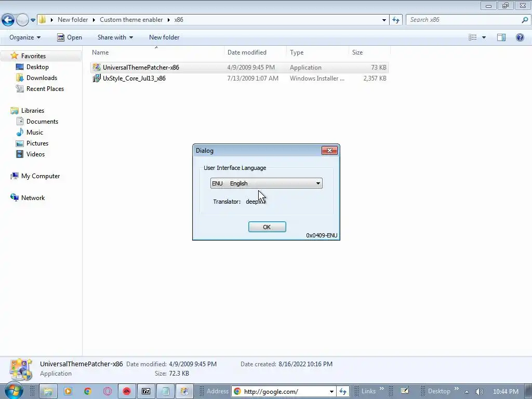The image size is (532, 399).
Task: Open the red EA taskbar icon
Action: pos(127,391)
